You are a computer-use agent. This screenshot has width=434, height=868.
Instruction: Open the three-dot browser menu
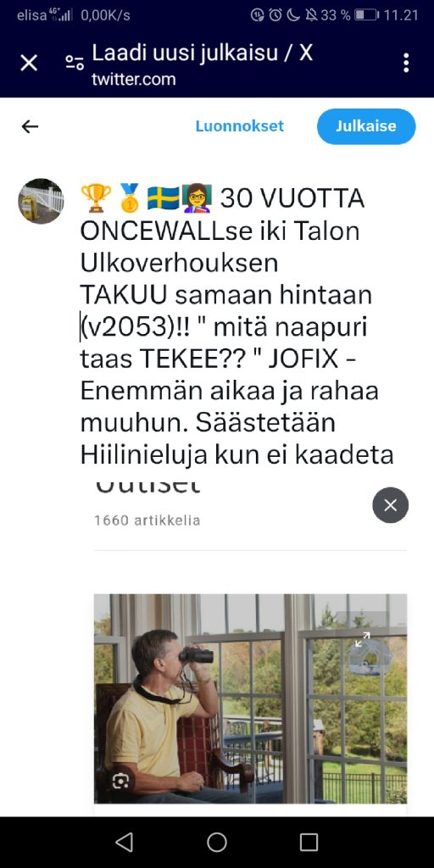[x=406, y=63]
